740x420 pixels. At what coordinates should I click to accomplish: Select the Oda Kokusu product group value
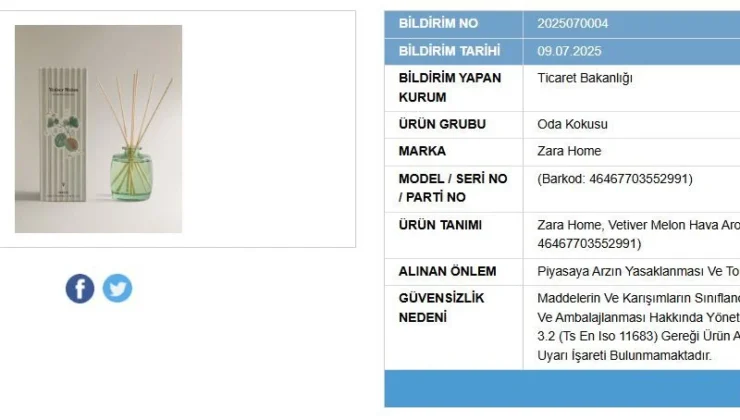pyautogui.click(x=572, y=124)
